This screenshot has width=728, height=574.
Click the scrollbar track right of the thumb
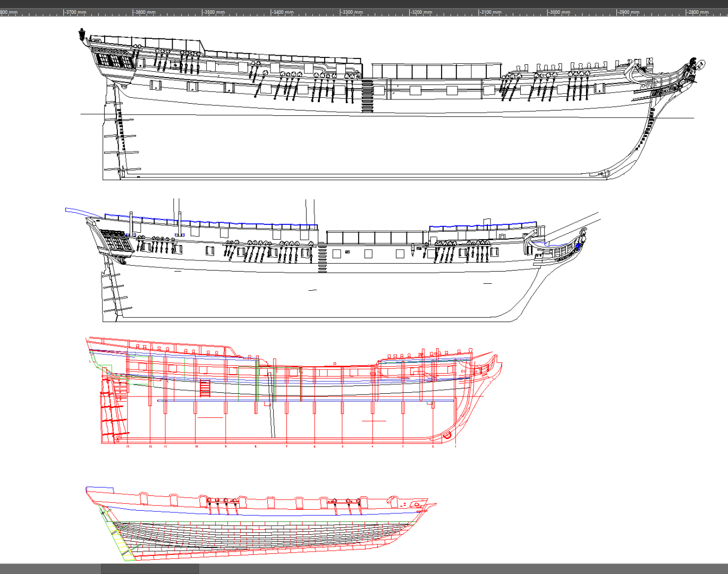click(x=463, y=569)
